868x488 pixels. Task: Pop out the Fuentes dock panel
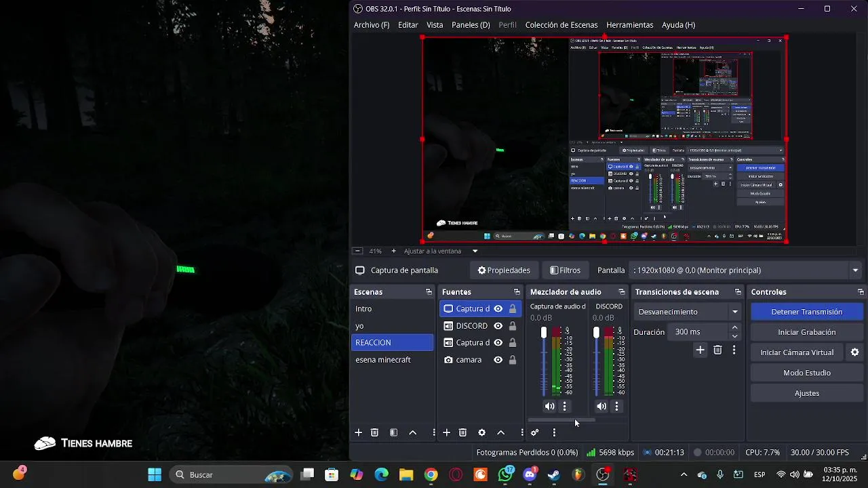517,292
